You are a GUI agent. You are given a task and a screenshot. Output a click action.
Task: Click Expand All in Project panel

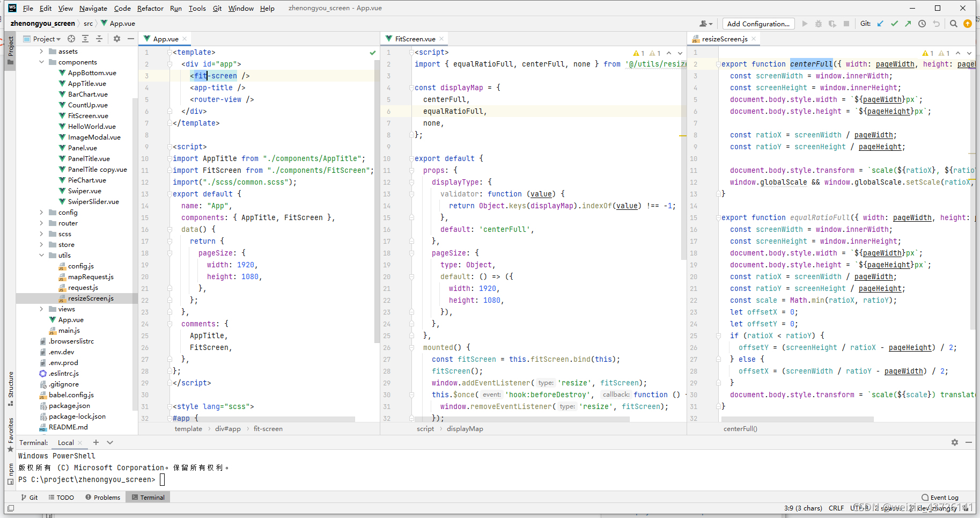(85, 39)
